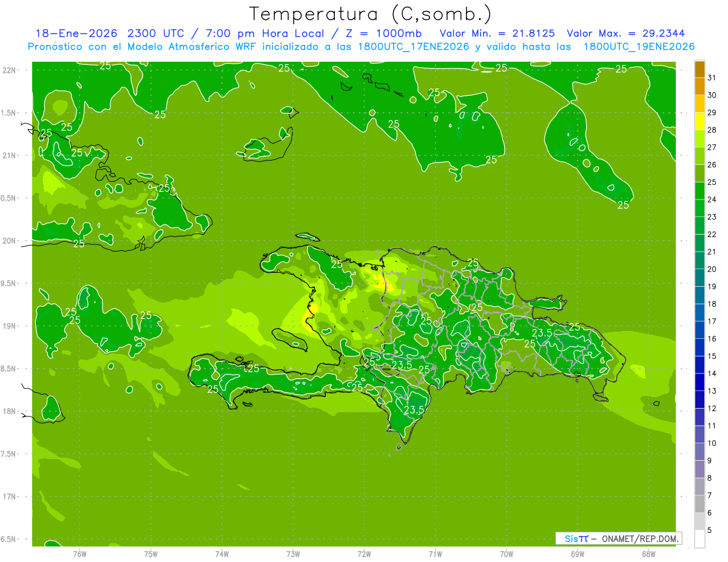The height and width of the screenshot is (562, 728).
Task: Click the legend scale label '14'
Action: [712, 373]
